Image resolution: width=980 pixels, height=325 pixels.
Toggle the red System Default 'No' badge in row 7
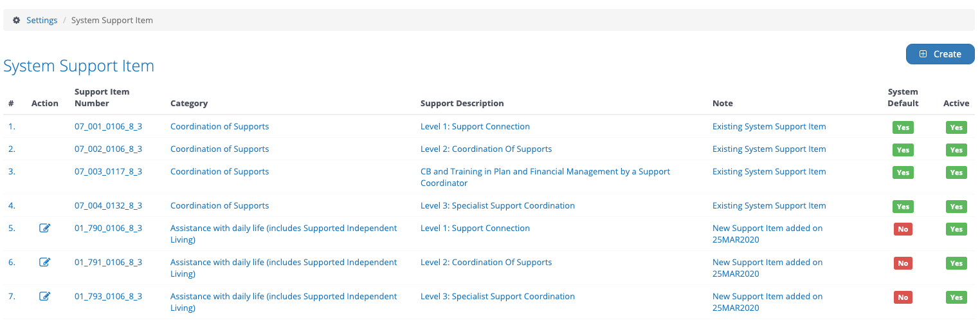(903, 297)
